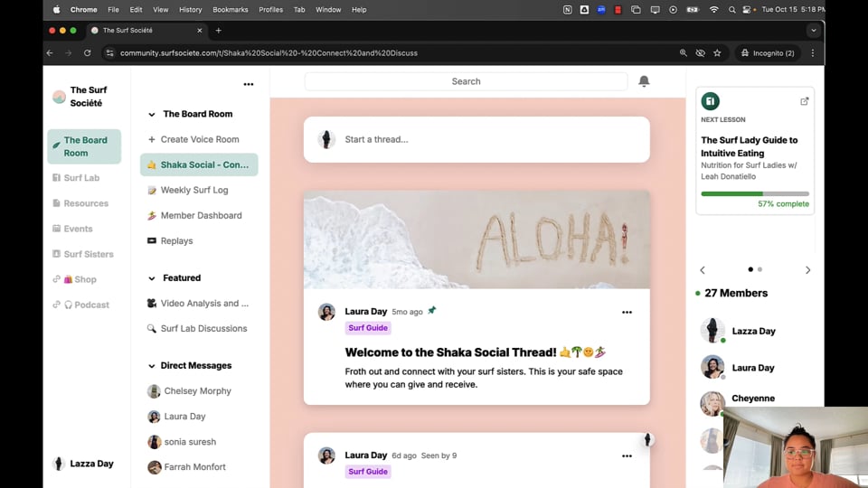
Task: Open direct message with Chelsey Morphy
Action: click(x=199, y=390)
